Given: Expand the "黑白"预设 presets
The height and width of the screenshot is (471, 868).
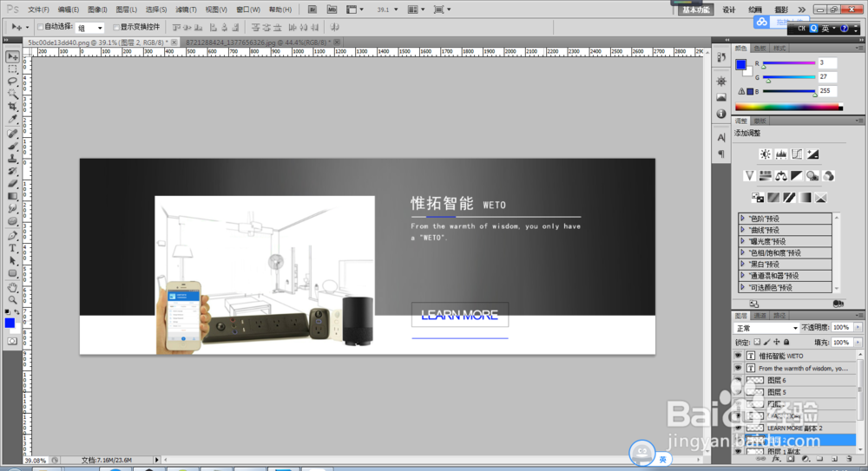Looking at the screenshot, I should pos(743,264).
